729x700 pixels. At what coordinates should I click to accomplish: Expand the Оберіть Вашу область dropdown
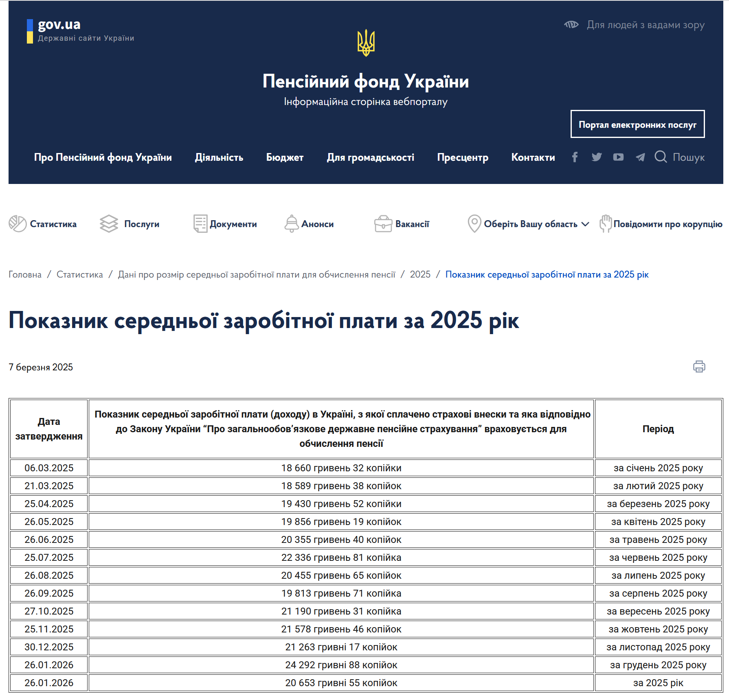[528, 224]
